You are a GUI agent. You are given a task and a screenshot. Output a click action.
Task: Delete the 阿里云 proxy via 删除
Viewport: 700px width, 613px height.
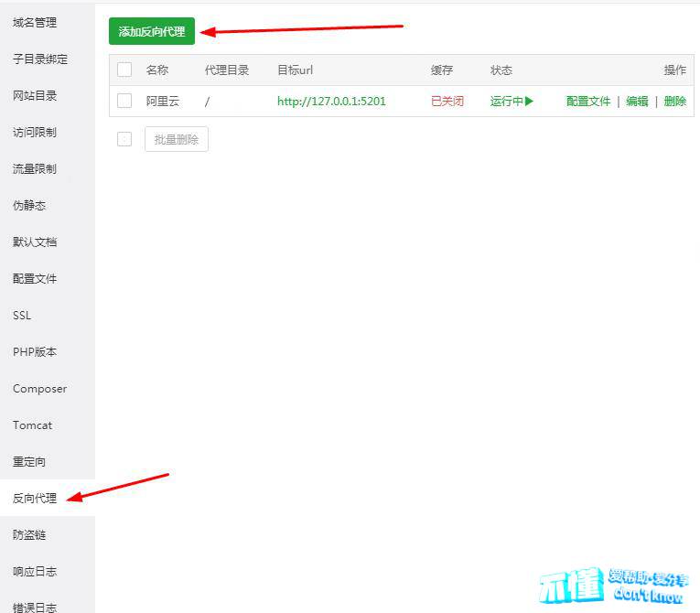(x=675, y=102)
